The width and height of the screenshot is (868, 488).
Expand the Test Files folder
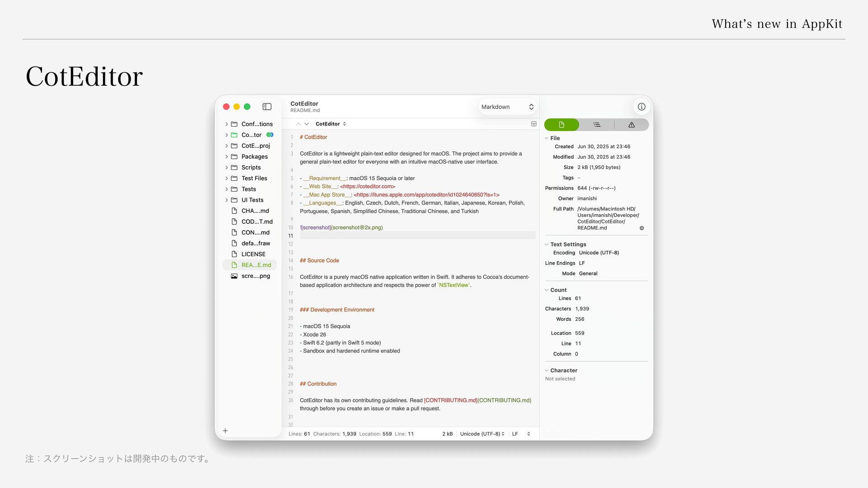pyautogui.click(x=226, y=178)
